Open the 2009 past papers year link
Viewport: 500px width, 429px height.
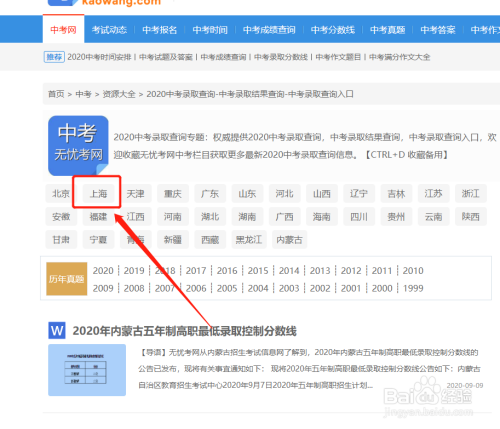[x=103, y=288]
